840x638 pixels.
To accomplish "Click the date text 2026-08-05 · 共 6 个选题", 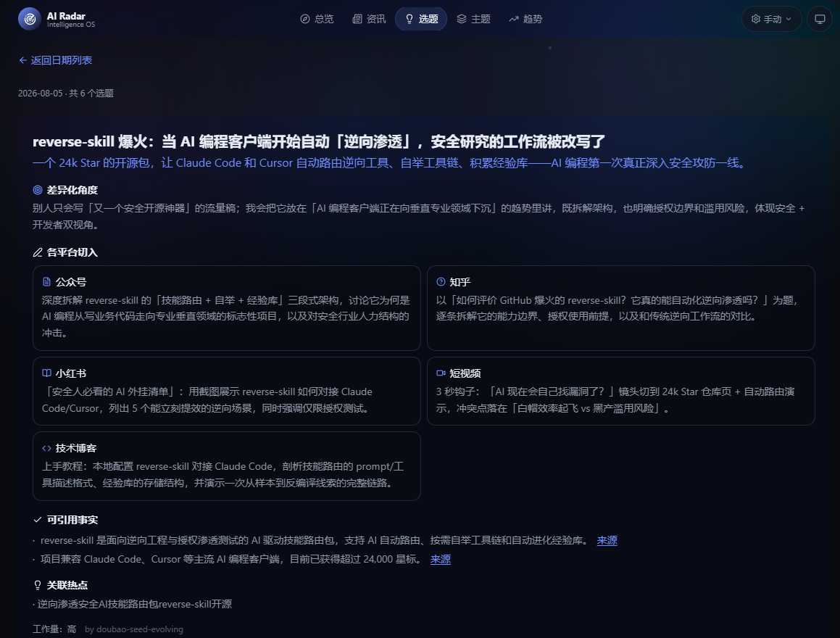I will (66, 94).
